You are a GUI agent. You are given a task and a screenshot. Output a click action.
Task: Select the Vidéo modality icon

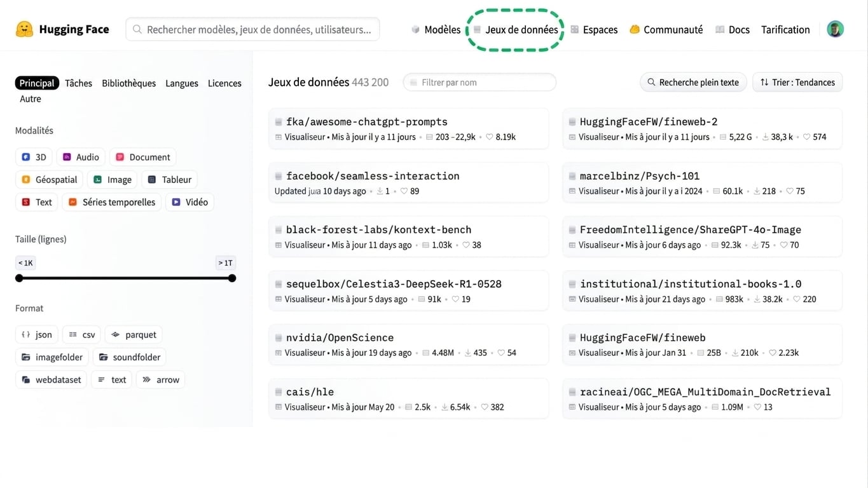click(x=176, y=202)
